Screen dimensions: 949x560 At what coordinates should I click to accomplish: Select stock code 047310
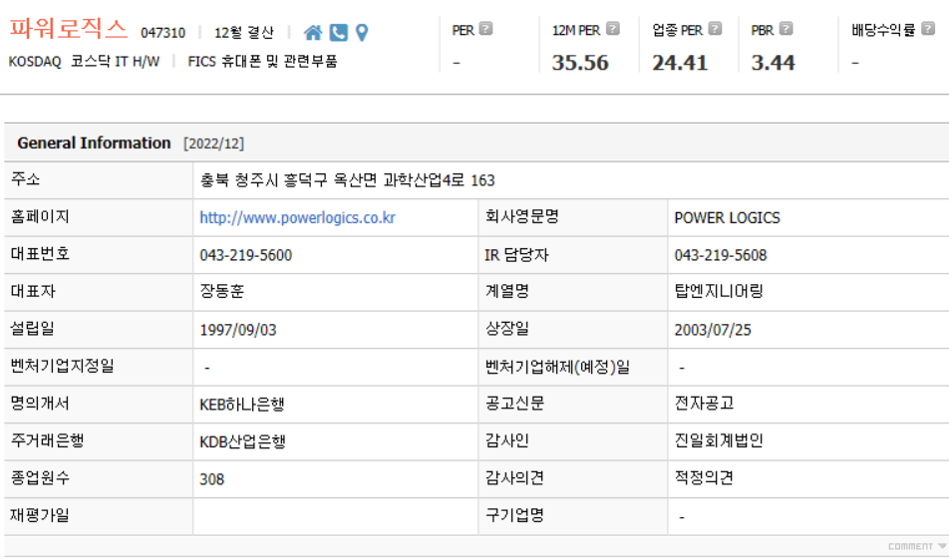coord(162,33)
